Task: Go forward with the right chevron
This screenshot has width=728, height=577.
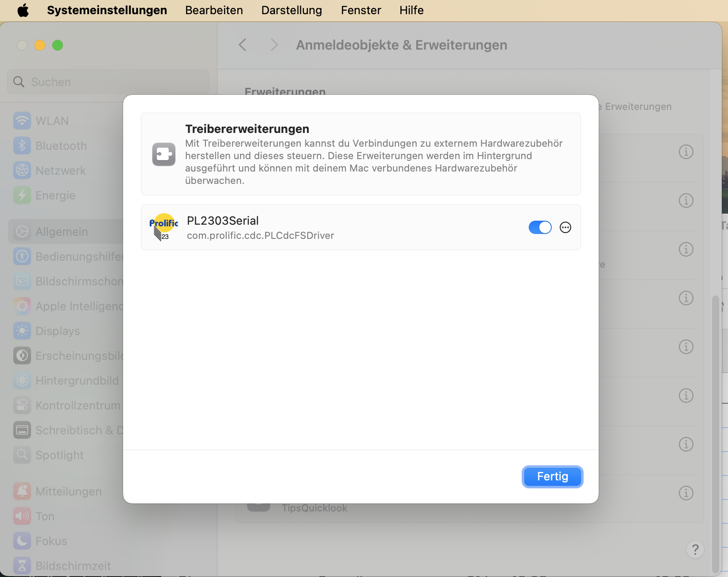Action: coord(274,45)
